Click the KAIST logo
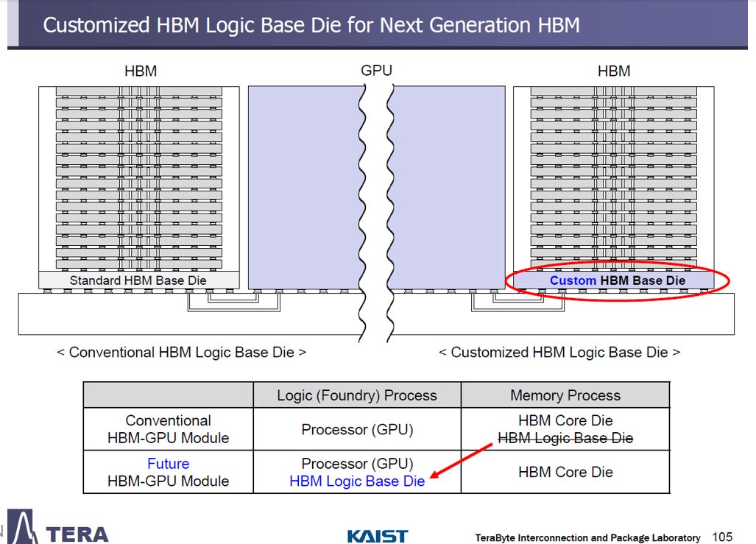The image size is (756, 544). pyautogui.click(x=378, y=536)
